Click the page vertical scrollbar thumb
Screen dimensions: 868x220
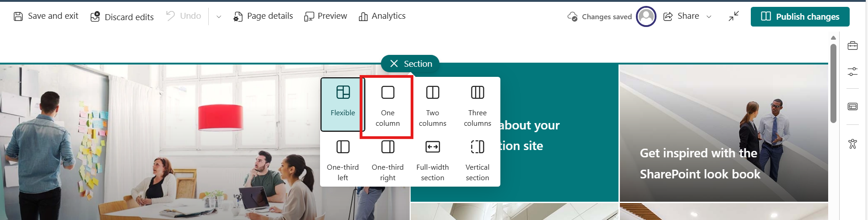834,83
